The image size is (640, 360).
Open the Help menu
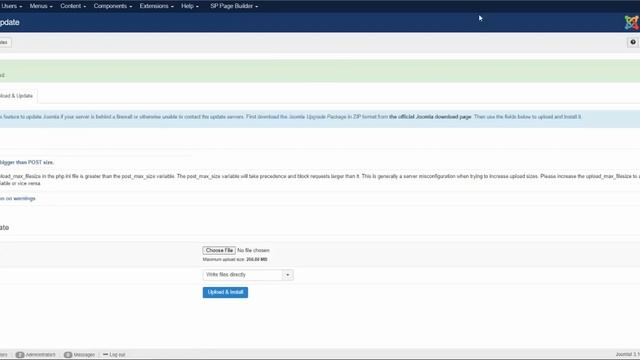tap(190, 6)
